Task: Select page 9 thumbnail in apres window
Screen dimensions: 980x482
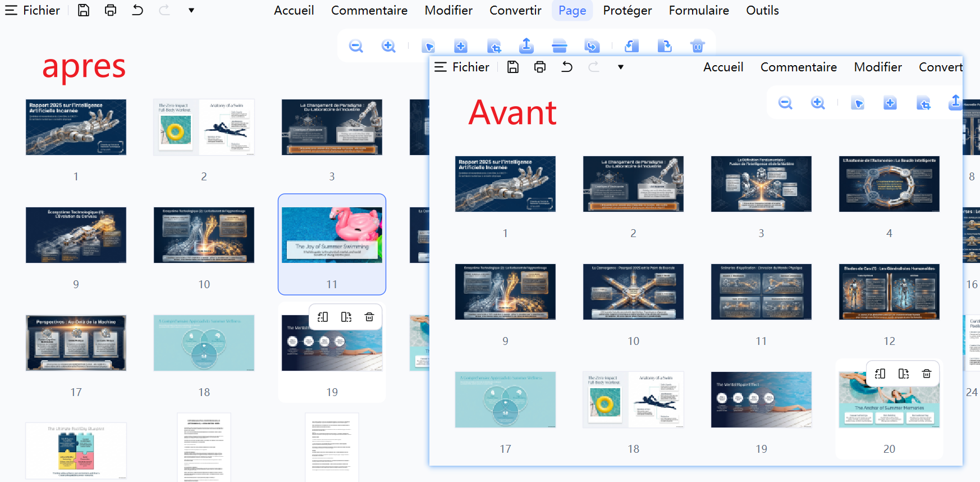Action: click(x=76, y=235)
